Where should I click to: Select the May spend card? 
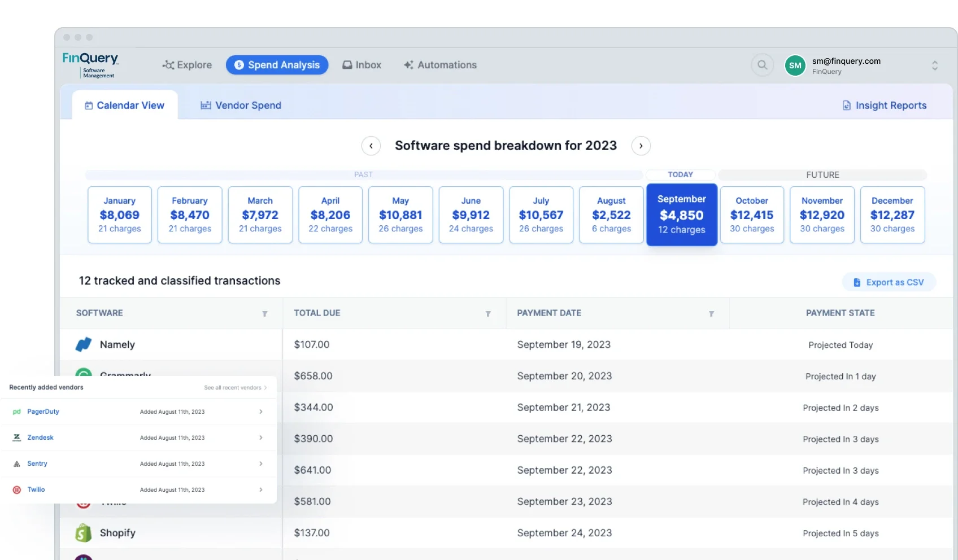coord(400,215)
